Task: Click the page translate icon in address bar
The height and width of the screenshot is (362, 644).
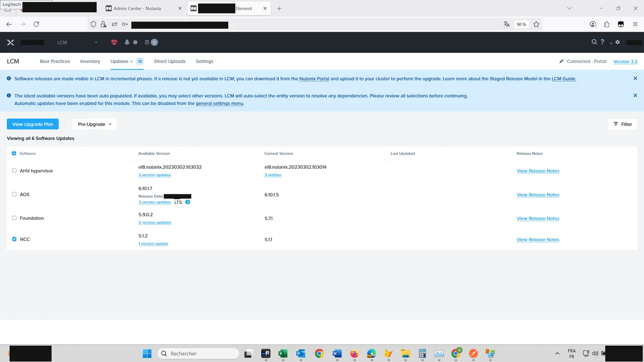Action: click(x=506, y=24)
